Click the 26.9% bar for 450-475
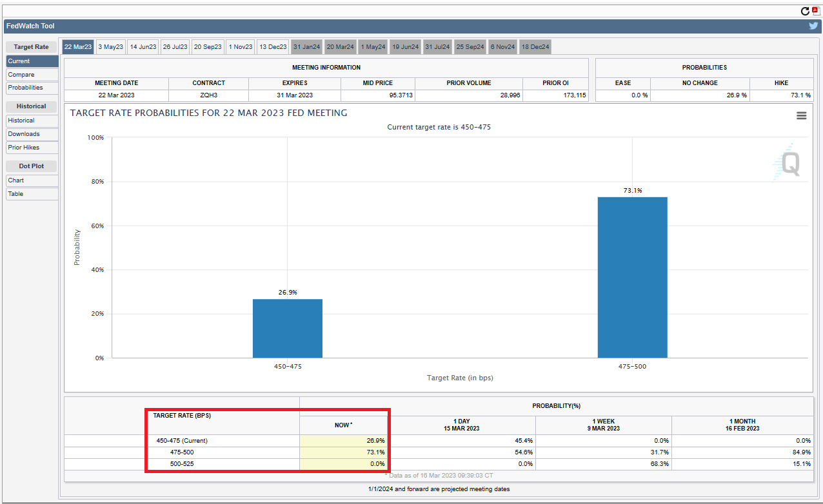823x504 pixels. tap(287, 328)
